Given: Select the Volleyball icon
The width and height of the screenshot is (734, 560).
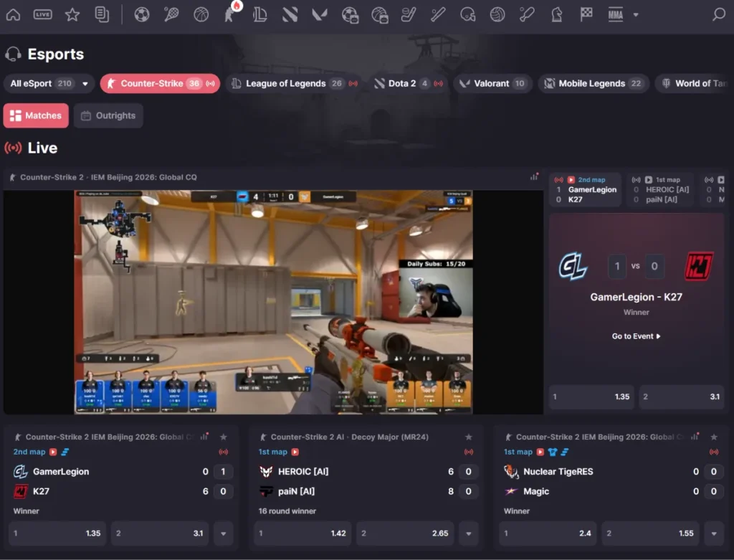Looking at the screenshot, I should point(497,14).
